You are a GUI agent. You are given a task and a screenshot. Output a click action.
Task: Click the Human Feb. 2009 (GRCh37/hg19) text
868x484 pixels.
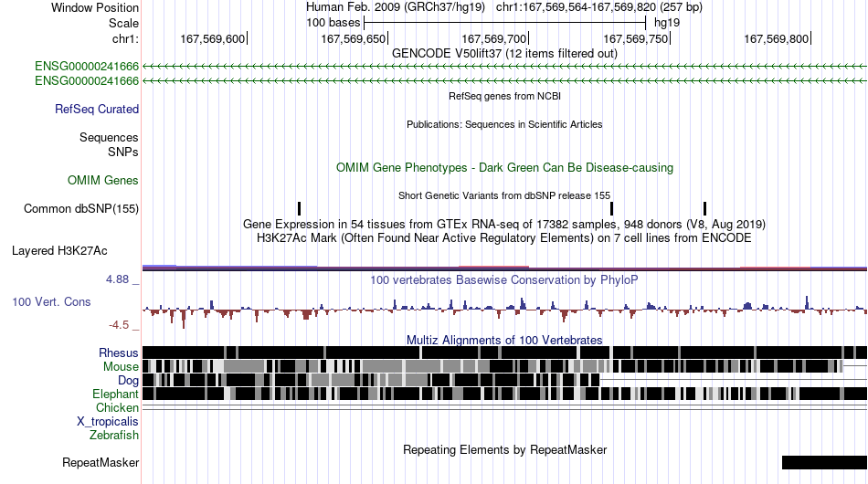click(396, 7)
